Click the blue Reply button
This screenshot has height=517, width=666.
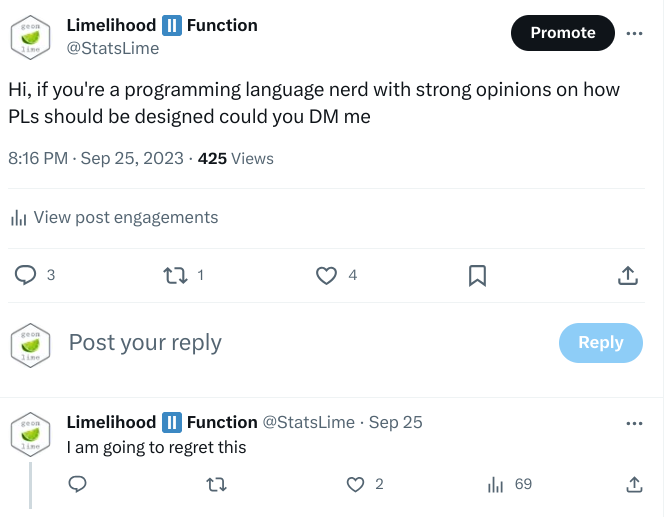point(601,342)
